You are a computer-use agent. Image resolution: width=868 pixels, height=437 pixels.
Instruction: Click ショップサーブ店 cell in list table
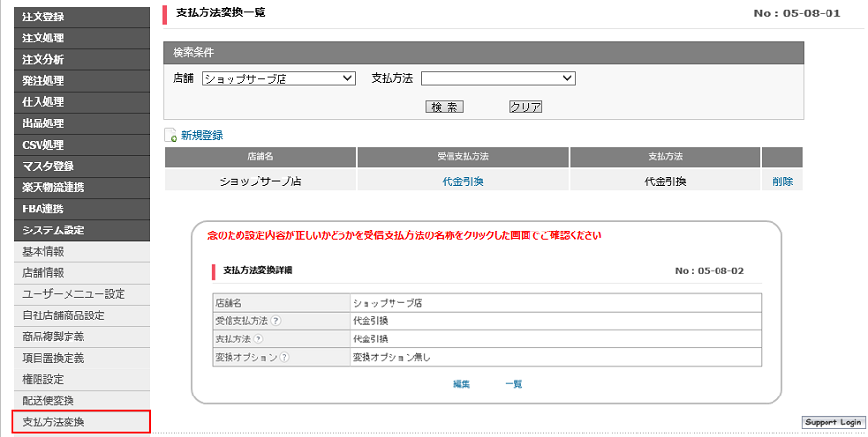pyautogui.click(x=260, y=181)
